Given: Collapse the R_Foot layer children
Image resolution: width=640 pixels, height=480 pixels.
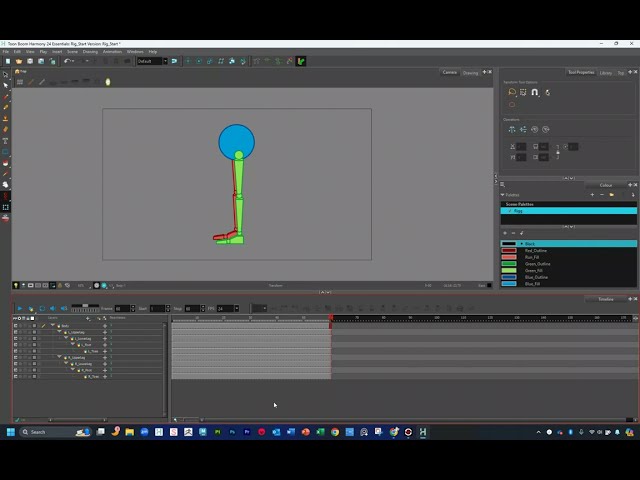Looking at the screenshot, I should [73, 370].
